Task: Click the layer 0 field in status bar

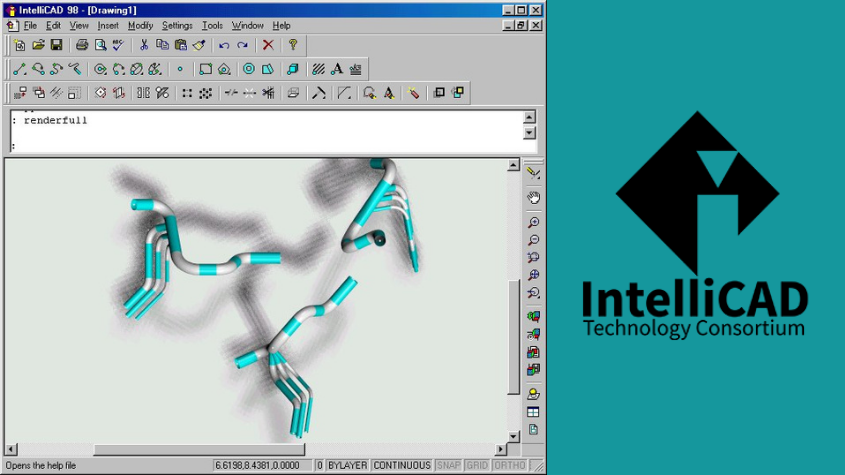Action: tap(319, 465)
